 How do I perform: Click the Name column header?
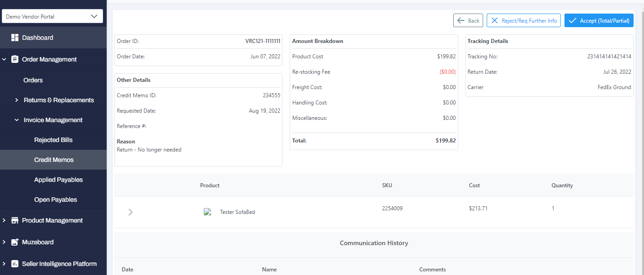coord(269,270)
